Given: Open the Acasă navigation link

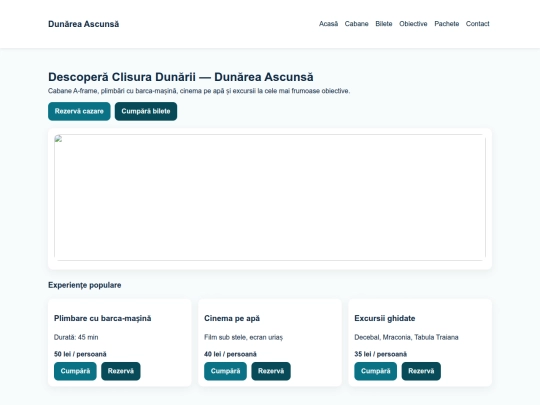Looking at the screenshot, I should (328, 24).
